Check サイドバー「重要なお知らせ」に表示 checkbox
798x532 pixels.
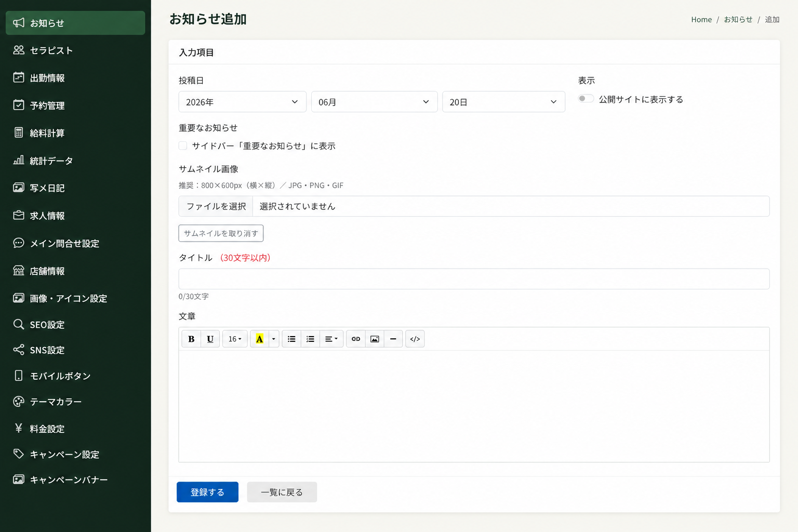(x=183, y=146)
